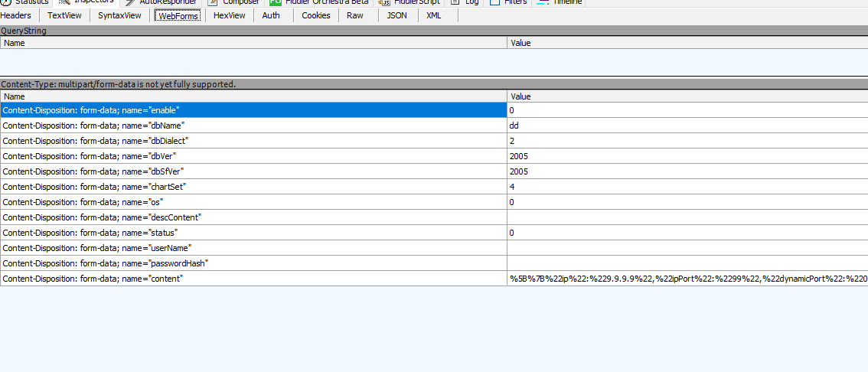This screenshot has height=372, width=868.
Task: Show the Cookies inspector tab
Action: 315,15
